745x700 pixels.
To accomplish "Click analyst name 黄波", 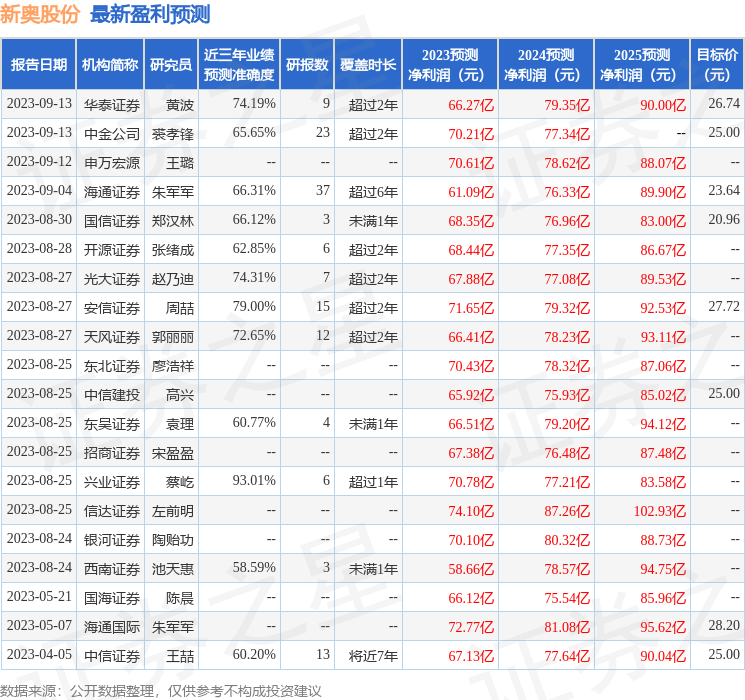I will click(x=180, y=105).
